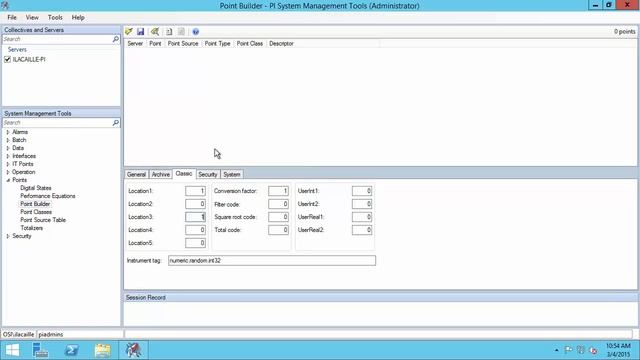The width and height of the screenshot is (640, 360).
Task: Expand the Batch tree node
Action: [x=8, y=140]
